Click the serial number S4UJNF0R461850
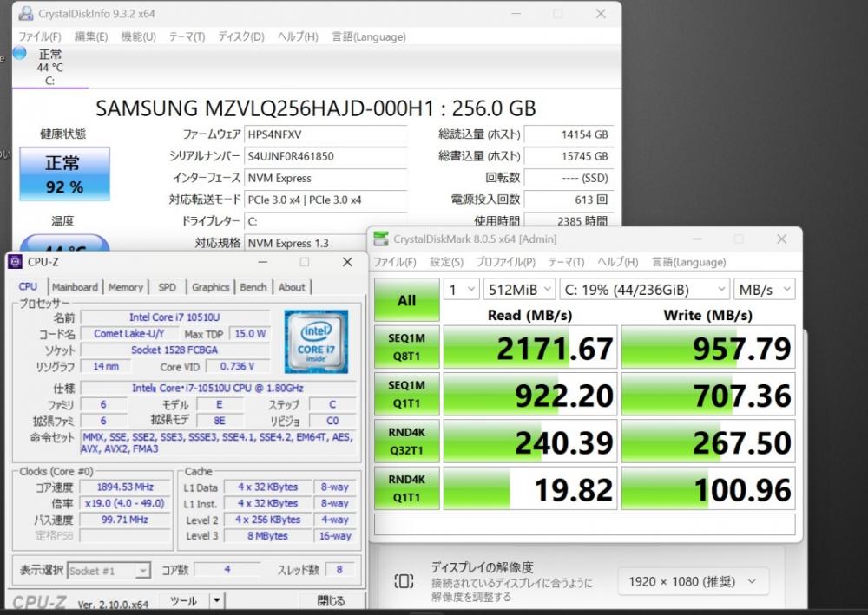The width and height of the screenshot is (868, 615). pos(325,156)
